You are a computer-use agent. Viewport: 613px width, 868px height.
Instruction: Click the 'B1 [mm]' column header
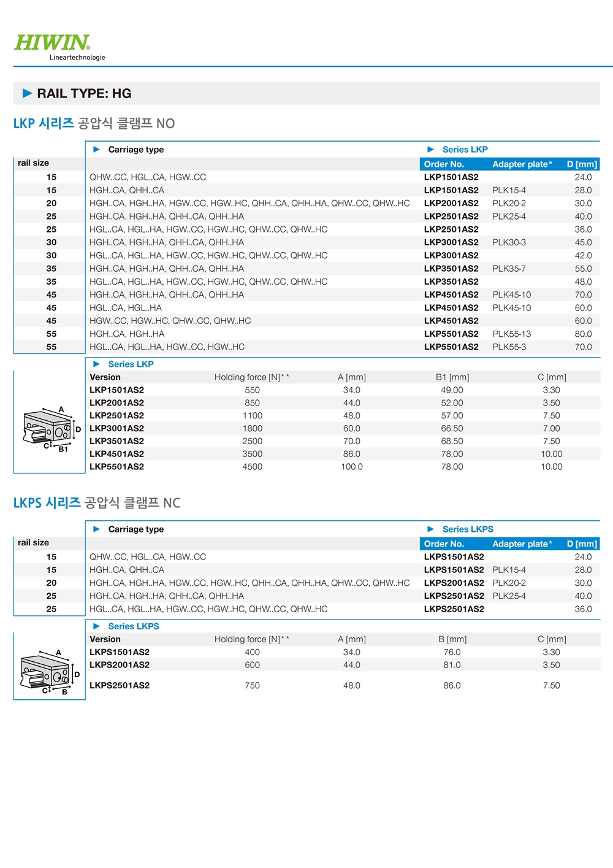pos(452,377)
